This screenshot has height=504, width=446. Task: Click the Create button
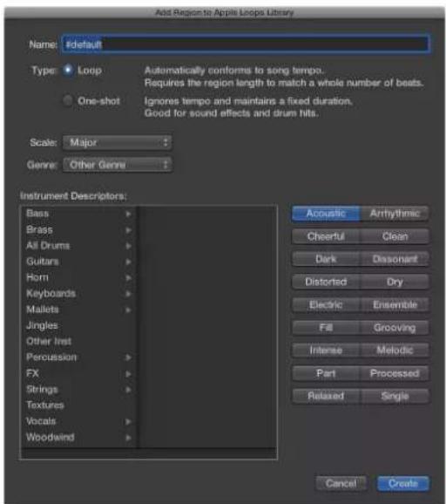click(x=403, y=483)
